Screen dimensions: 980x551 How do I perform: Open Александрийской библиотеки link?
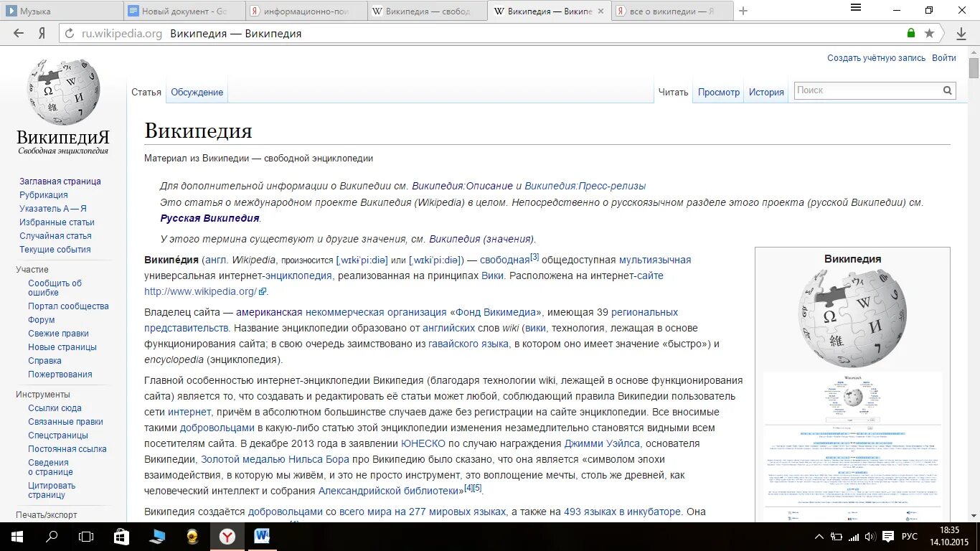click(387, 491)
